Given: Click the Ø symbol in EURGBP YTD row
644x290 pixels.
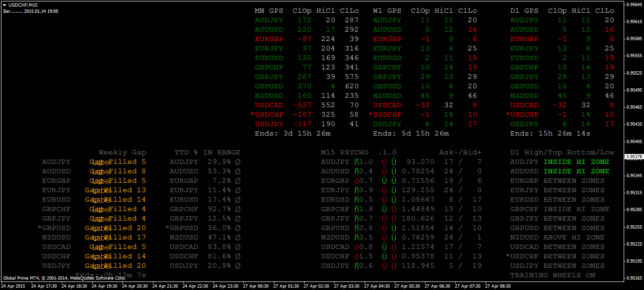Looking at the screenshot, I should pos(238,180).
